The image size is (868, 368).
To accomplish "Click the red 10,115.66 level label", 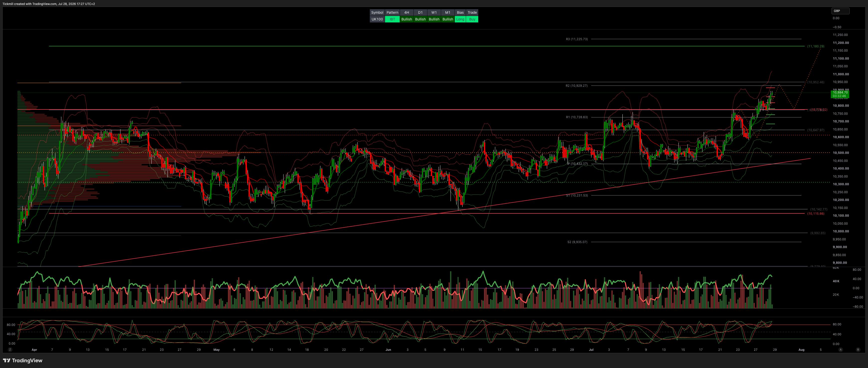I will (x=816, y=213).
